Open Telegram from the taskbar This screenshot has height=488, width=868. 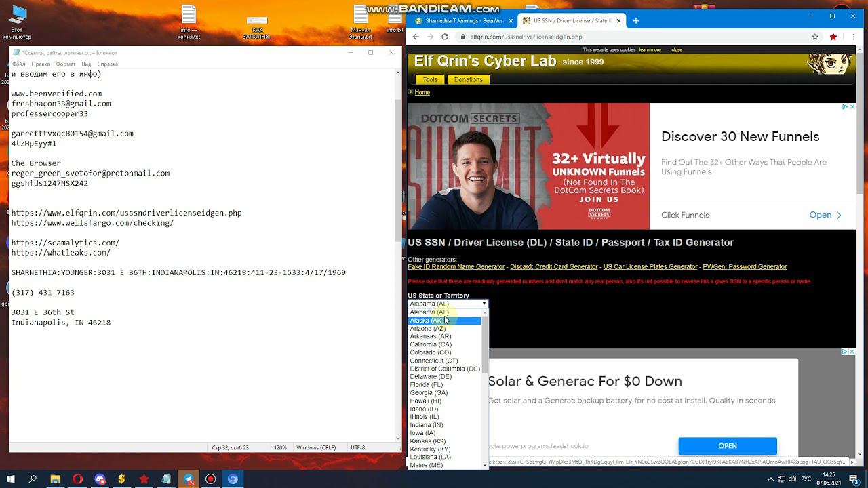click(189, 479)
